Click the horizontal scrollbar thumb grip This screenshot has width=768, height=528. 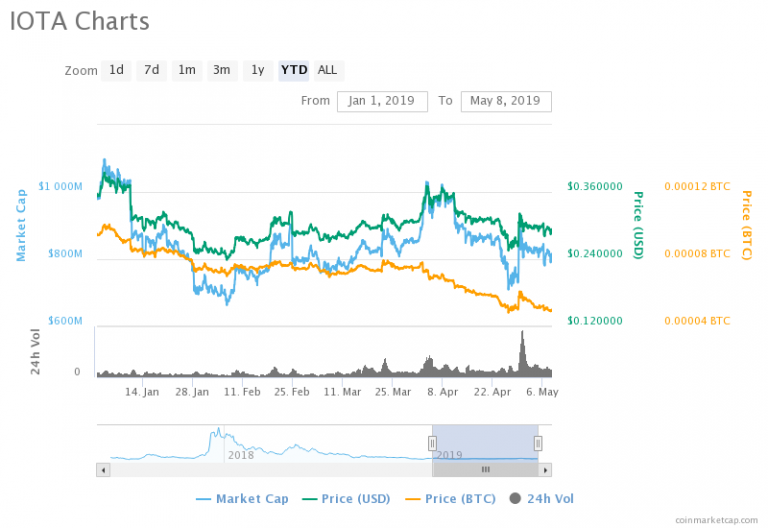485,469
